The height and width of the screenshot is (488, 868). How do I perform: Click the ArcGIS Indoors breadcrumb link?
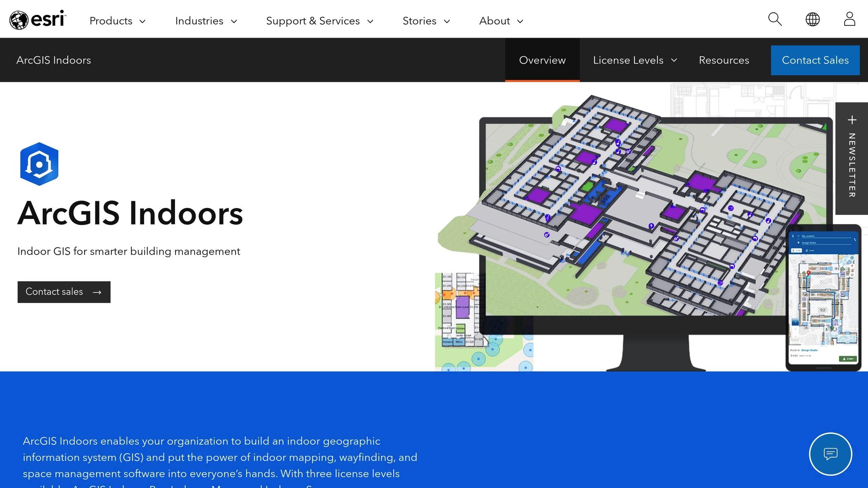tap(54, 60)
